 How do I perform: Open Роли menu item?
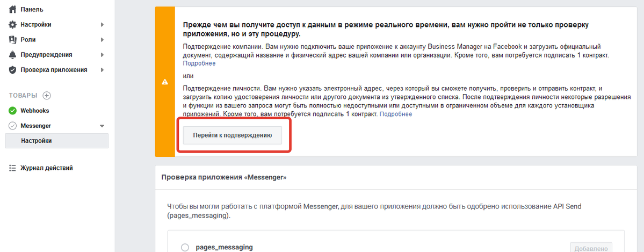coord(28,40)
